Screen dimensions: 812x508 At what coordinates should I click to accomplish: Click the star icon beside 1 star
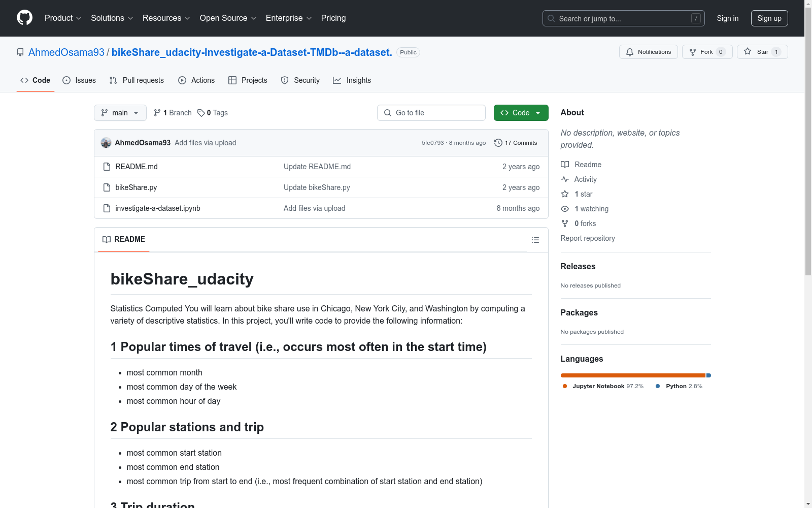click(x=565, y=194)
